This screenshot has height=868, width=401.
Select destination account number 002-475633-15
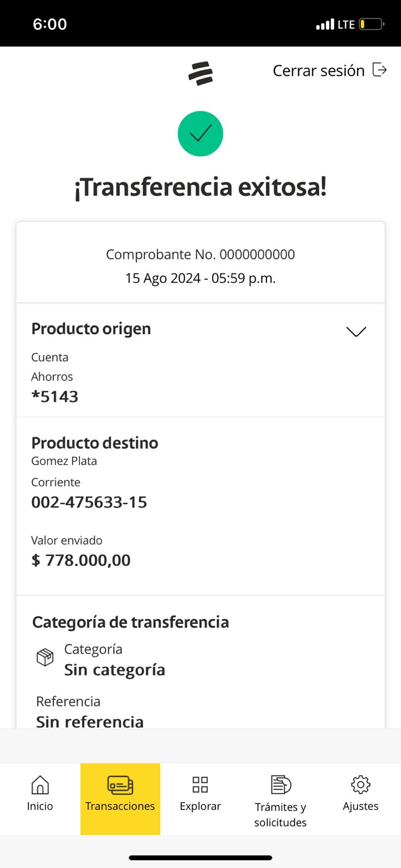89,502
